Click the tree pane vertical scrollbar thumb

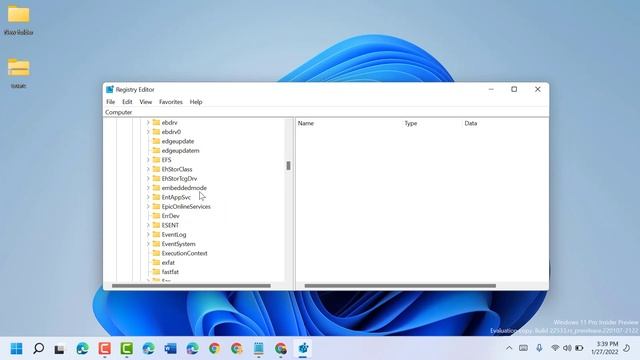(289, 165)
